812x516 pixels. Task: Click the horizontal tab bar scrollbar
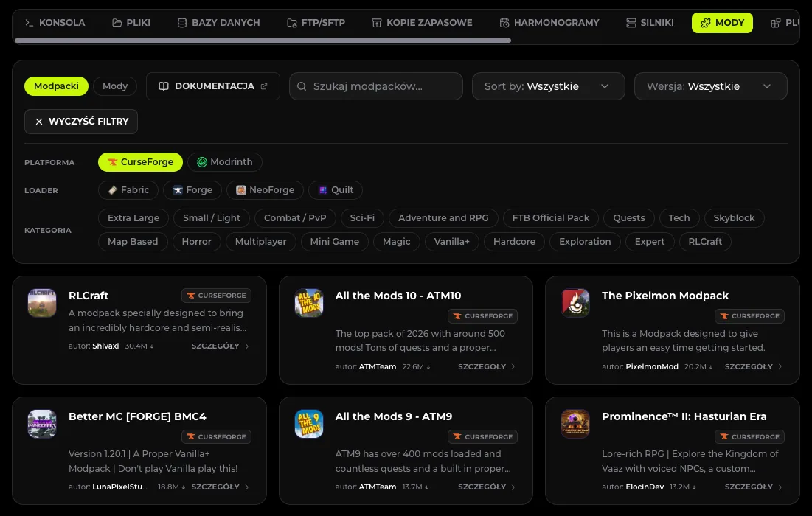point(263,41)
